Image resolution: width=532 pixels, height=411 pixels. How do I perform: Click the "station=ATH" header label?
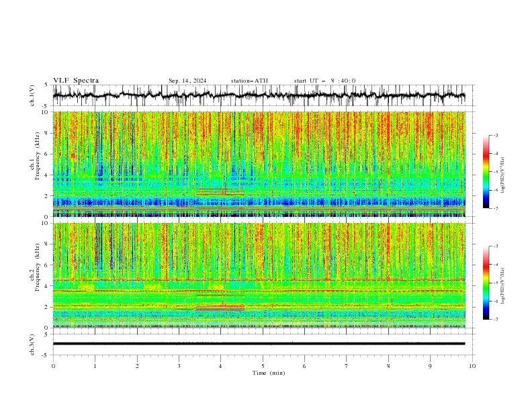point(249,81)
